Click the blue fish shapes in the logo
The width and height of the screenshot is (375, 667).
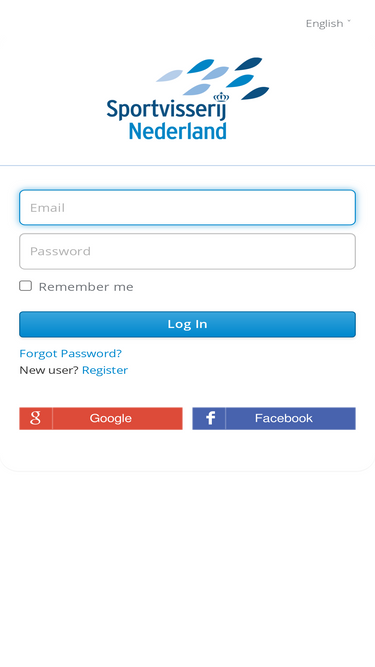click(x=213, y=77)
